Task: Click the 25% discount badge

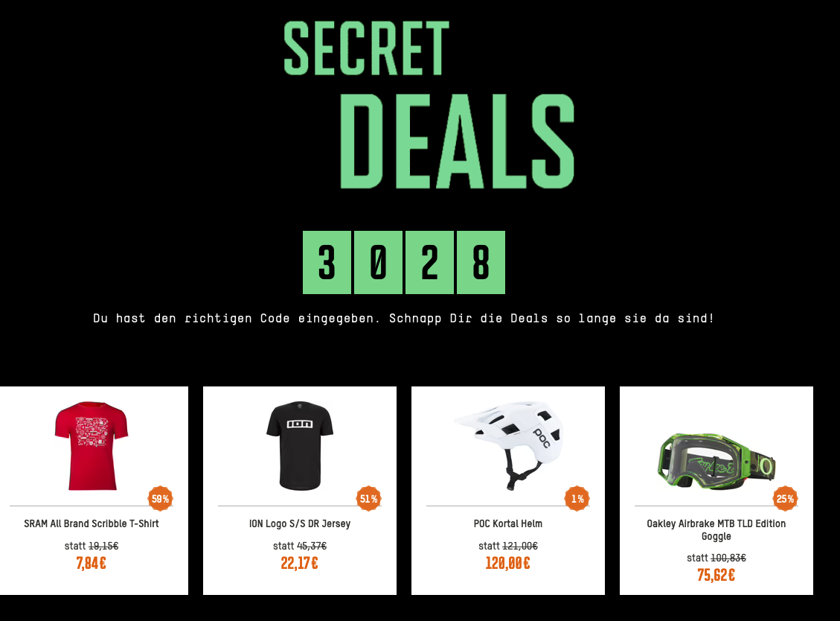Action: [x=786, y=499]
